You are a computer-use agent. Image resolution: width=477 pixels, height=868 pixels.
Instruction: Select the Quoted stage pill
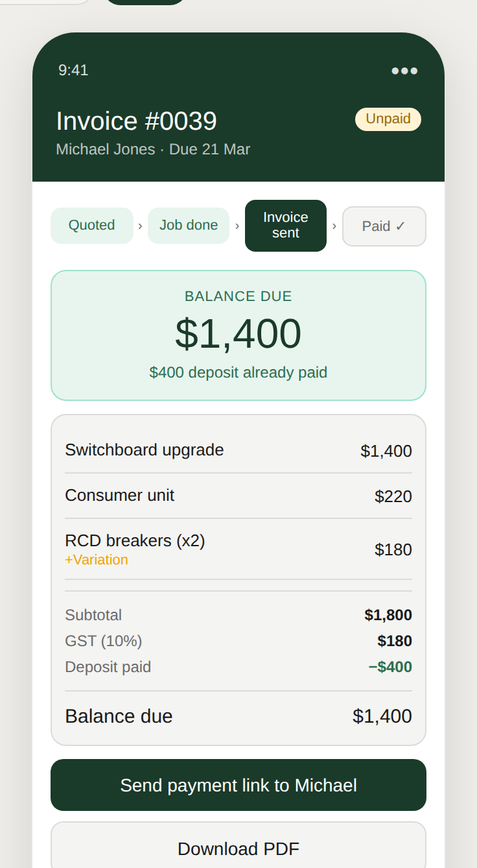click(x=91, y=225)
